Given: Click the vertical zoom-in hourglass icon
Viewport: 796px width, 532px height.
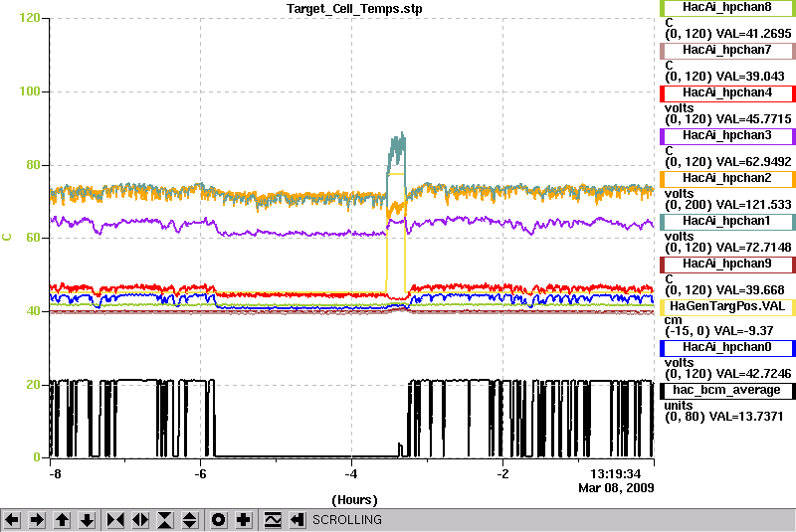Looking at the screenshot, I should (165, 520).
